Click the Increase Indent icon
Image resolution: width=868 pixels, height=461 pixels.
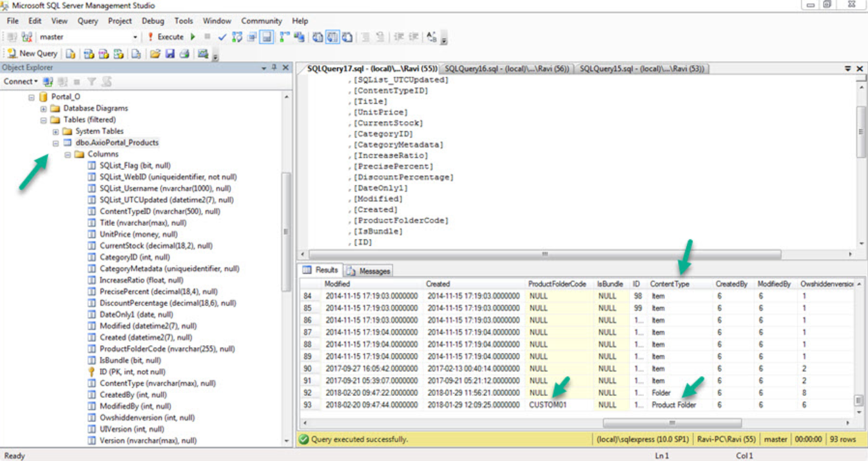tap(414, 37)
